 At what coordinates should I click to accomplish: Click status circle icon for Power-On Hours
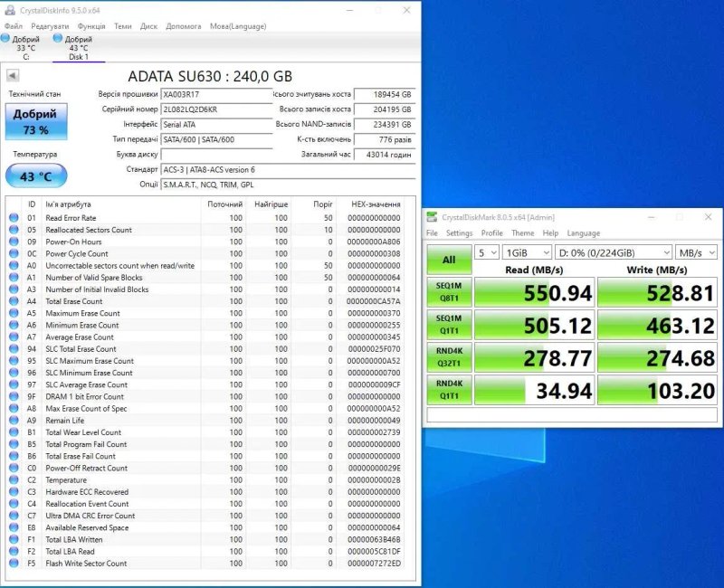coord(14,242)
